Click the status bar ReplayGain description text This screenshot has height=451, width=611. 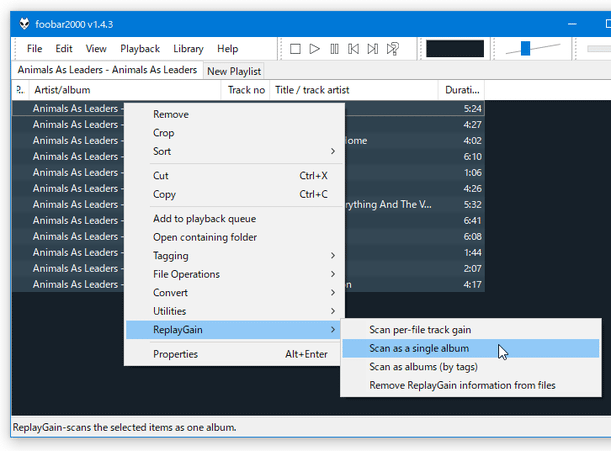coord(125,427)
